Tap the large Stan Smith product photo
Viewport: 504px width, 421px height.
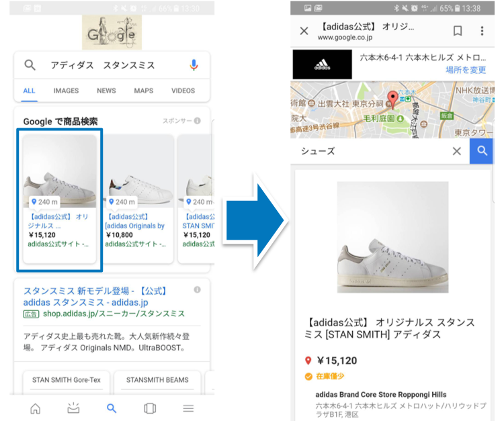click(392, 237)
